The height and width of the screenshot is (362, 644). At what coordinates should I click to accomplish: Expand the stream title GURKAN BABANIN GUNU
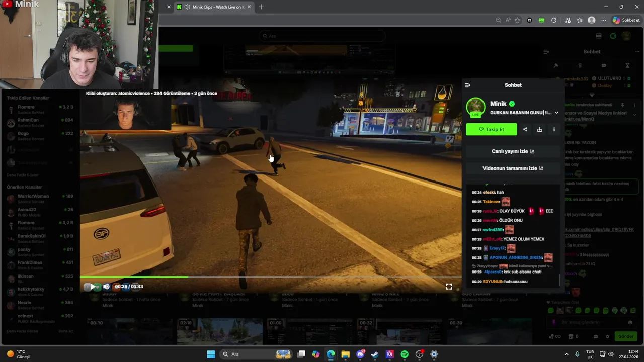(556, 113)
